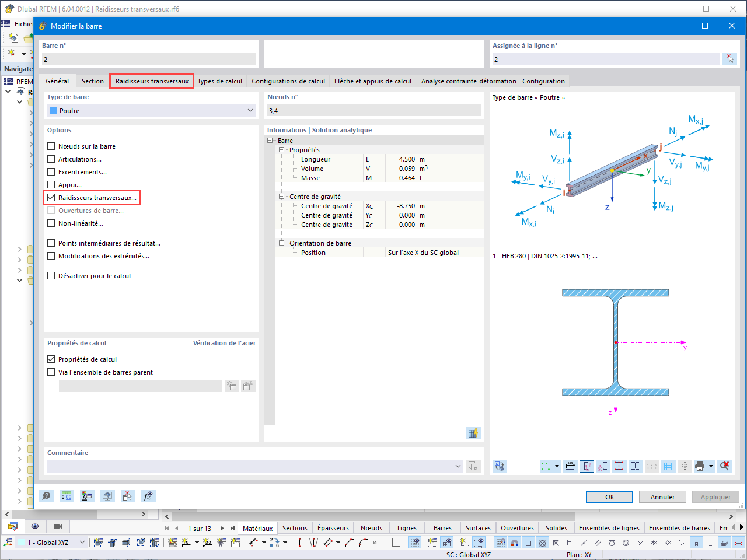Viewport: 747px width, 560px height.
Task: Enable 'Points intermédiaires de résultat...'
Action: [51, 243]
